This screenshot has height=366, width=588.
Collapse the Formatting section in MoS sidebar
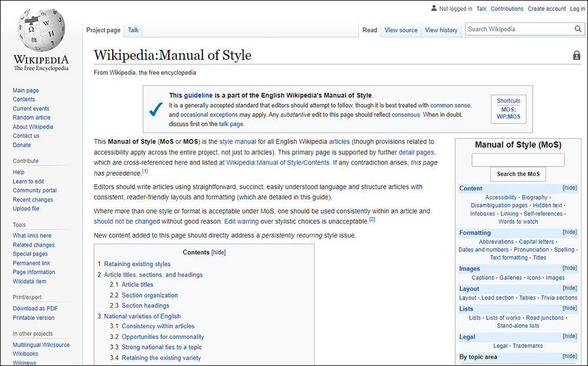(570, 232)
